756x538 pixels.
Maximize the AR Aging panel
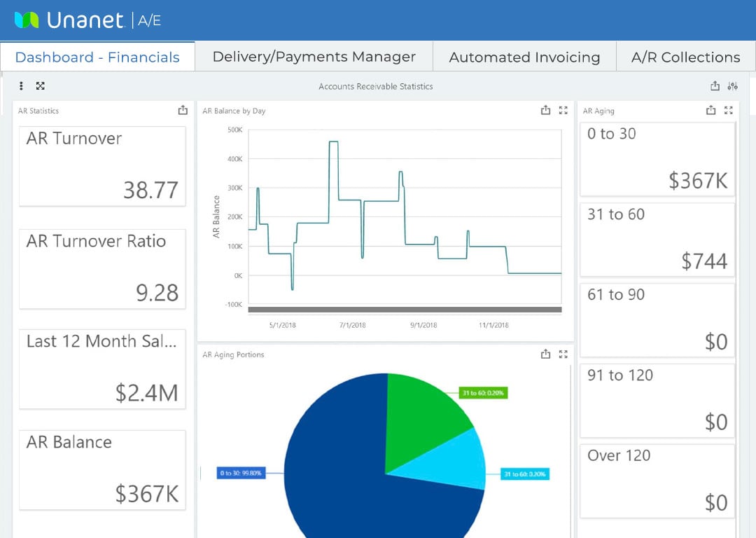tap(729, 110)
